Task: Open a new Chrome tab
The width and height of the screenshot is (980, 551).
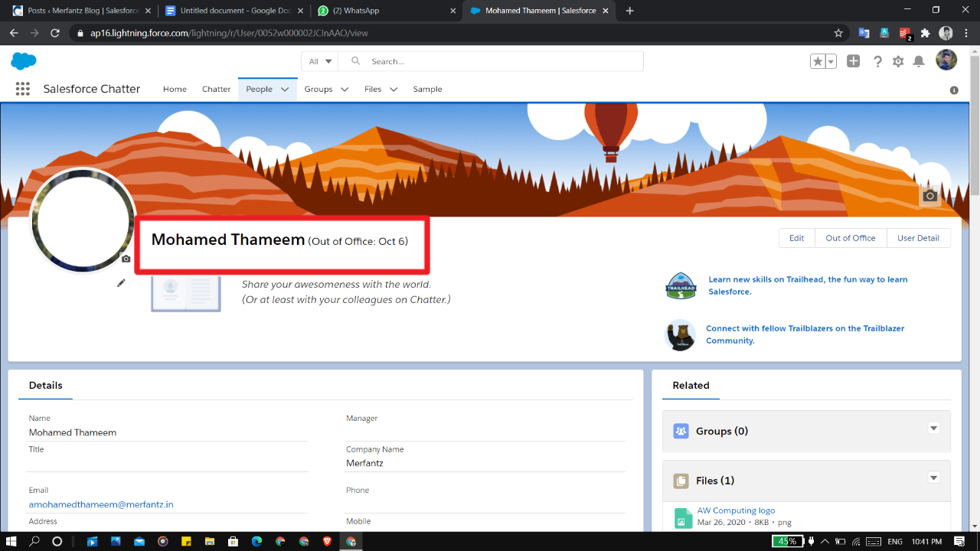Action: coord(630,11)
